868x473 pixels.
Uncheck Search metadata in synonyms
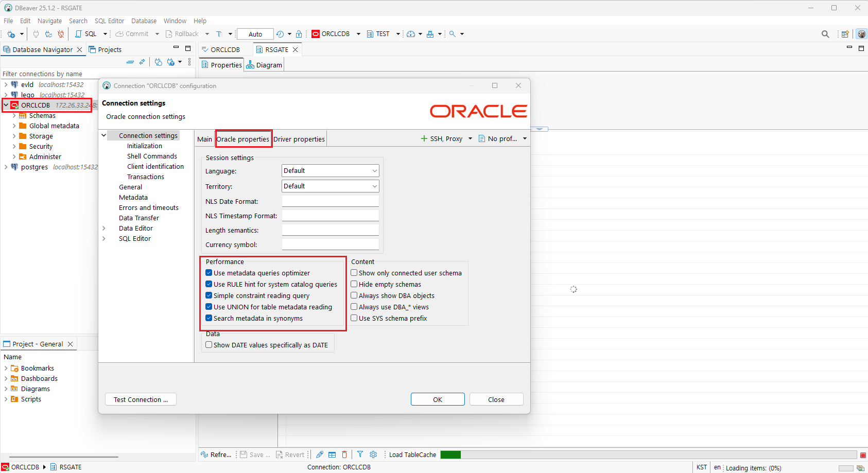pyautogui.click(x=209, y=318)
